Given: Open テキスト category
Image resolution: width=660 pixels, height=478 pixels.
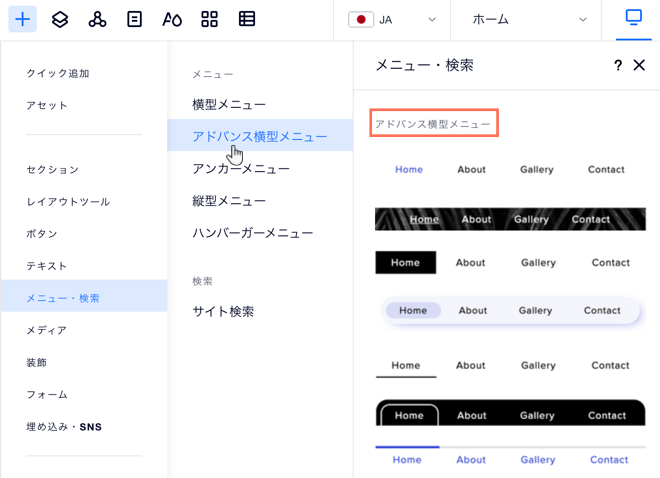Looking at the screenshot, I should 47,266.
